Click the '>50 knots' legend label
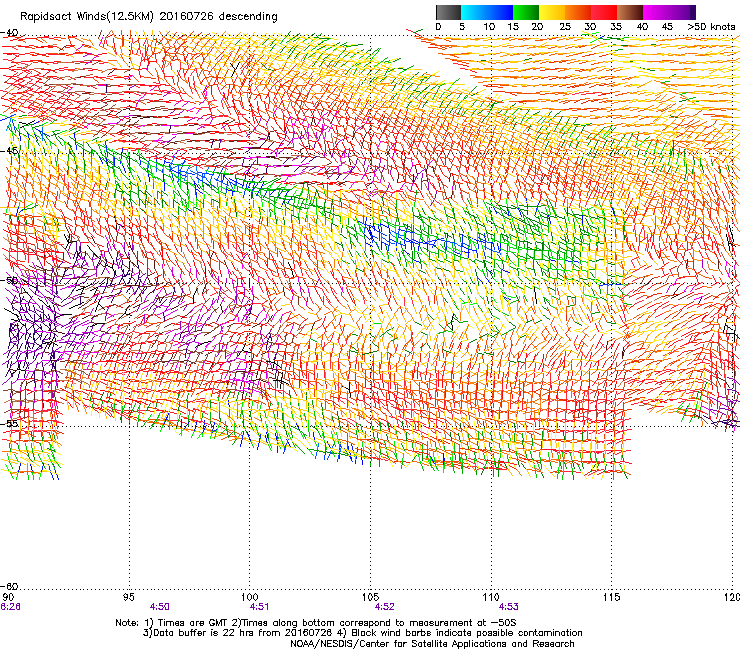740x650 pixels. (x=711, y=27)
